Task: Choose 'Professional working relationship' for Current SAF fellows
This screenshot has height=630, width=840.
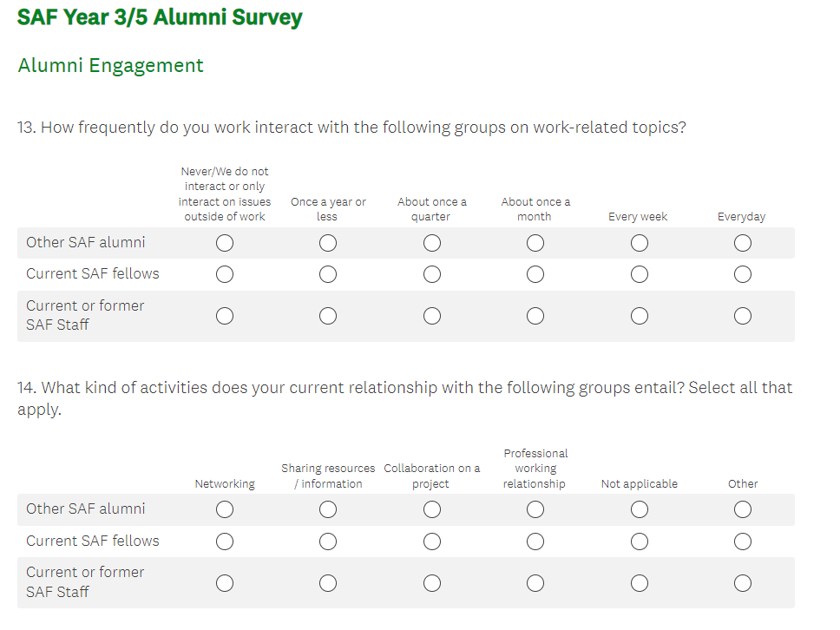Action: click(x=535, y=541)
